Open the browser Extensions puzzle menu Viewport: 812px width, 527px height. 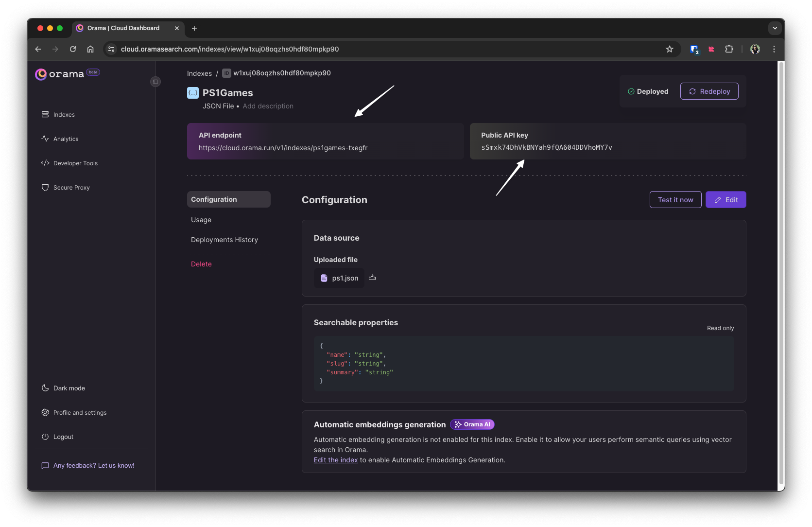click(729, 49)
